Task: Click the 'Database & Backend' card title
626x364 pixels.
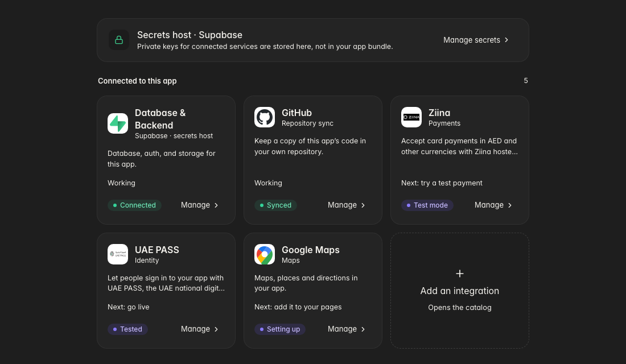Action: click(160, 119)
